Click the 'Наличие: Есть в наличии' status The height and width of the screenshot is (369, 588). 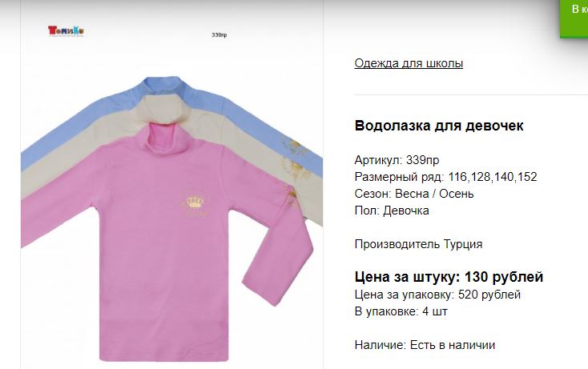tap(425, 345)
